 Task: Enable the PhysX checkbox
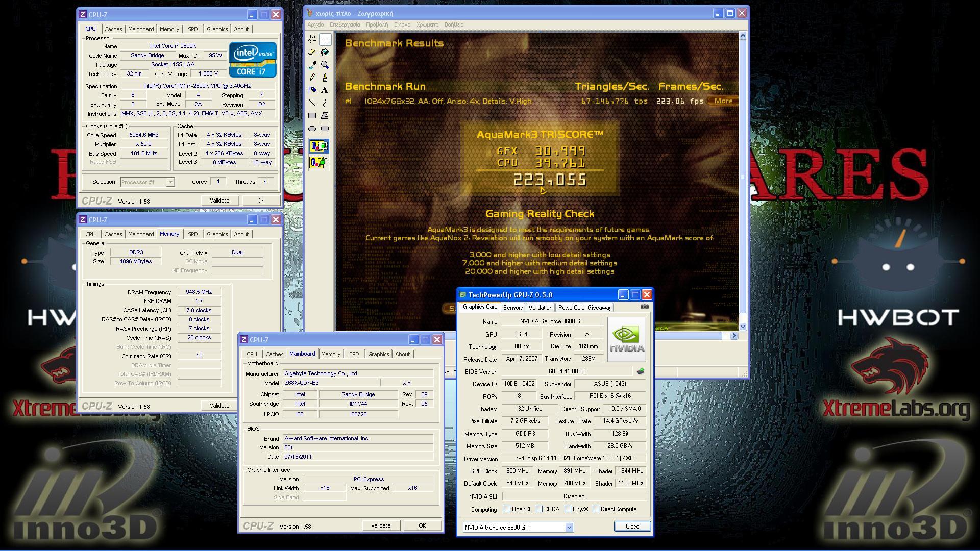(568, 509)
